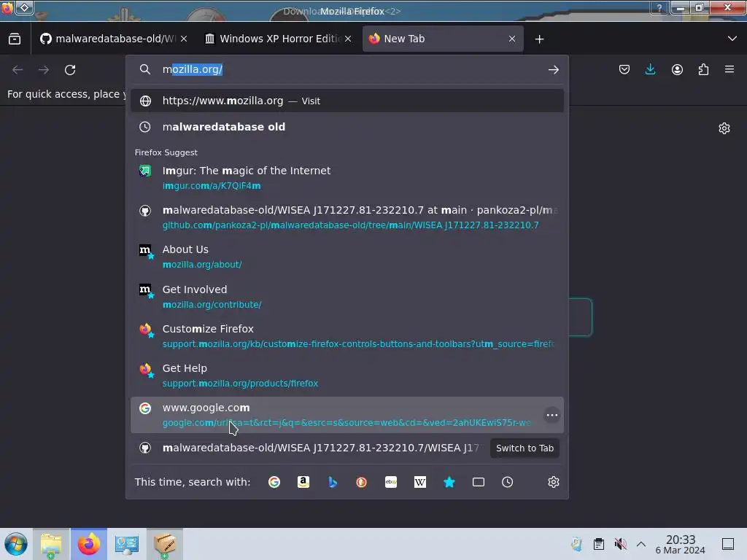
Task: Close the Windows XP Horror Edition tab
Action: [x=348, y=39]
